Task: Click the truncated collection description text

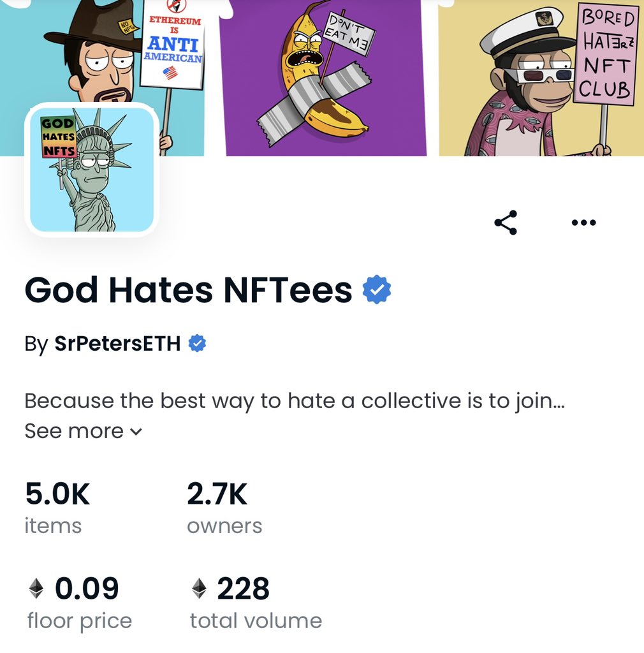Action: coord(295,402)
